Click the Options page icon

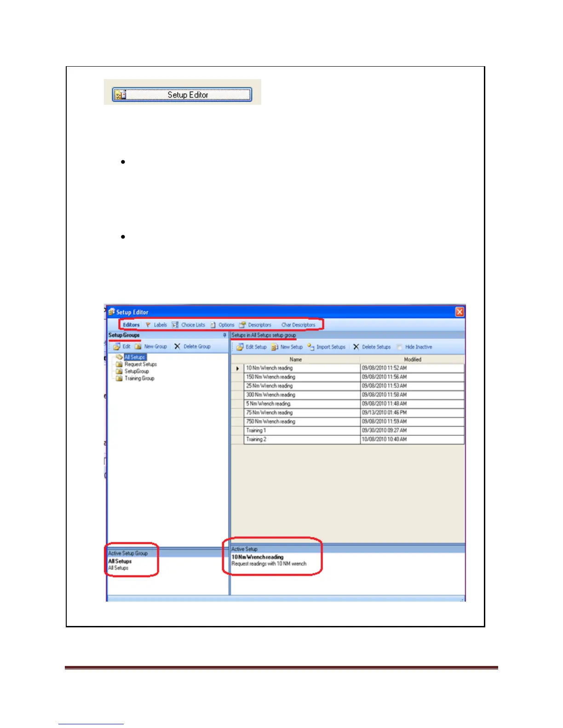point(213,325)
